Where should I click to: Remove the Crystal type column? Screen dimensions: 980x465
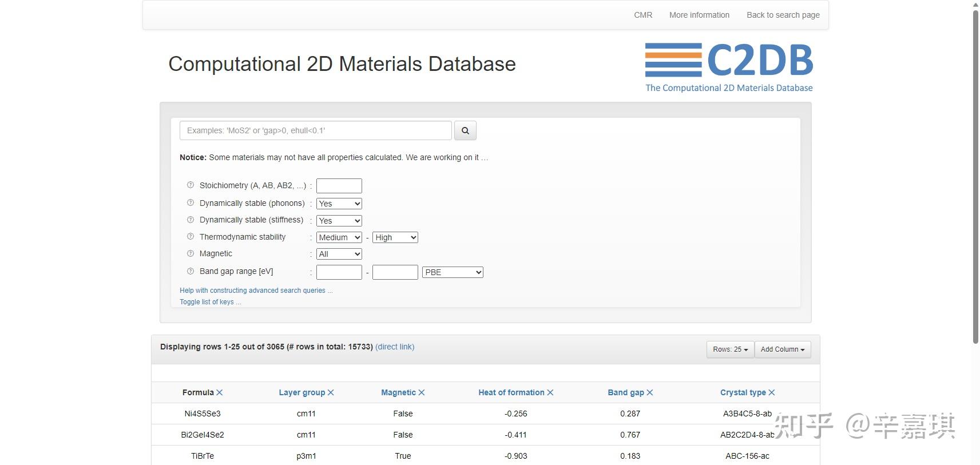point(772,392)
